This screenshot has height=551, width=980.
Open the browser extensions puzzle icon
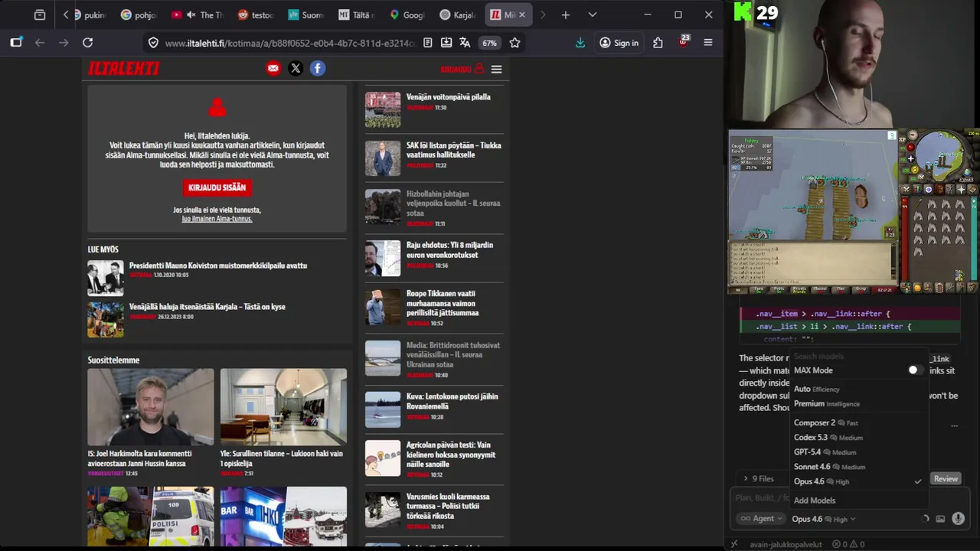[x=658, y=43]
